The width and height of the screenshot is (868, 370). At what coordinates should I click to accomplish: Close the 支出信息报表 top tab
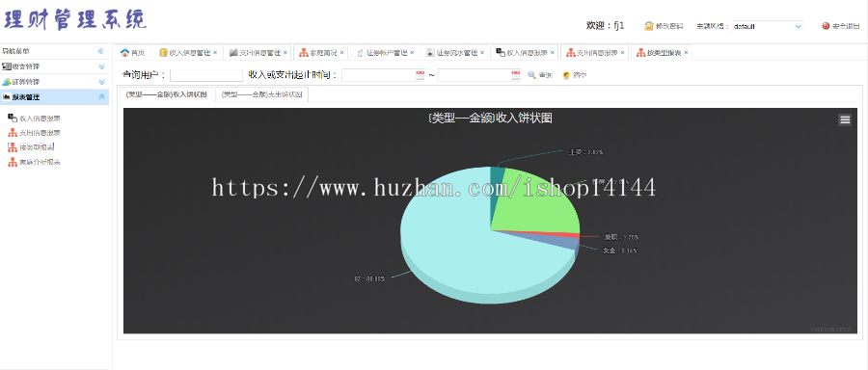tap(622, 53)
